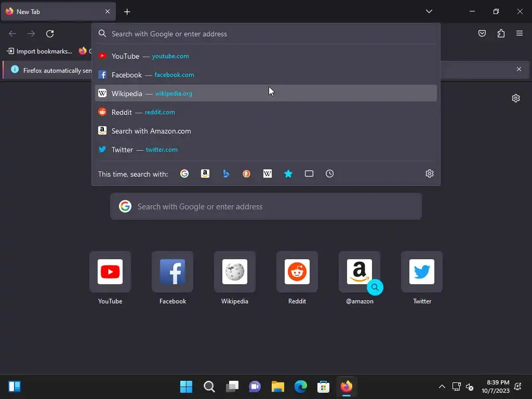Open the Extensions puzzle icon
The height and width of the screenshot is (399, 532).
pos(501,33)
